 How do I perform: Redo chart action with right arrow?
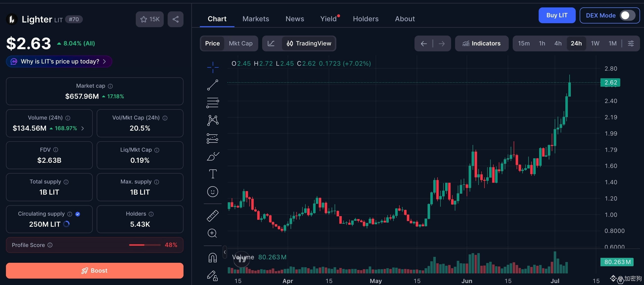pyautogui.click(x=442, y=44)
